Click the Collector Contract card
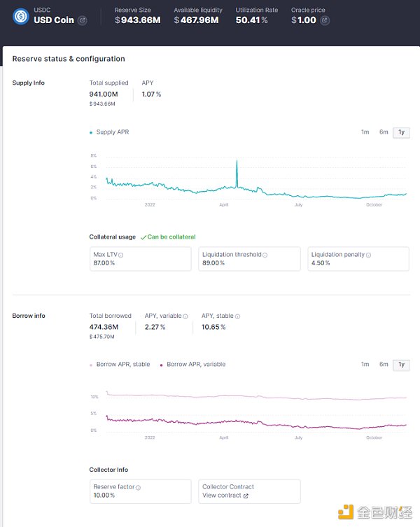This screenshot has width=420, height=527. 249,491
